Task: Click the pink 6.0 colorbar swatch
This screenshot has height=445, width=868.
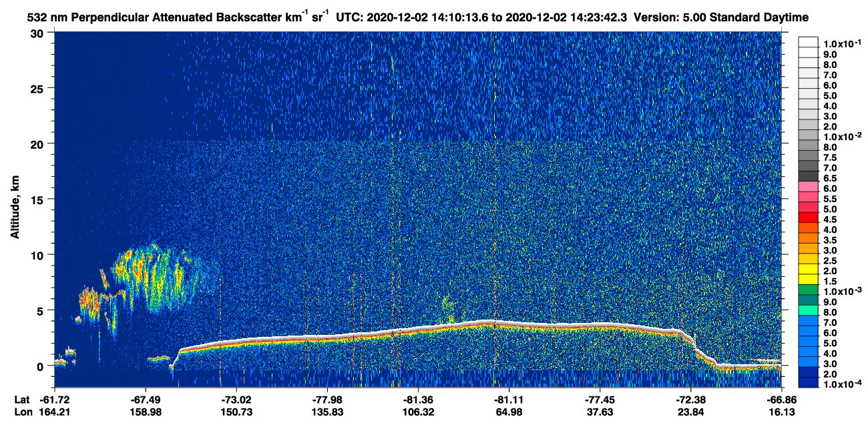Action: point(808,188)
